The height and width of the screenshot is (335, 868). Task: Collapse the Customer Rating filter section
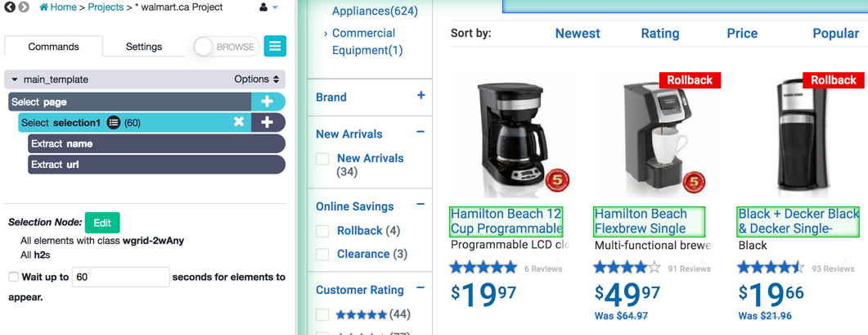[x=421, y=288]
